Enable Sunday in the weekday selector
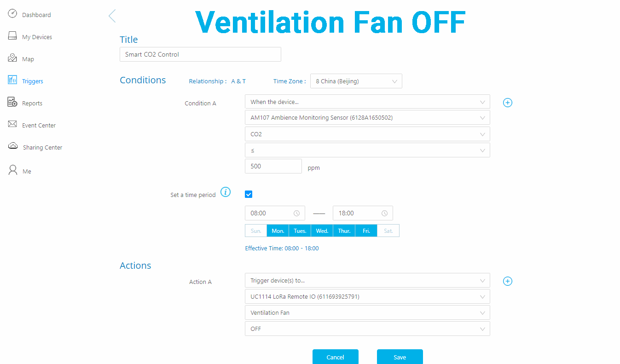 tap(256, 231)
